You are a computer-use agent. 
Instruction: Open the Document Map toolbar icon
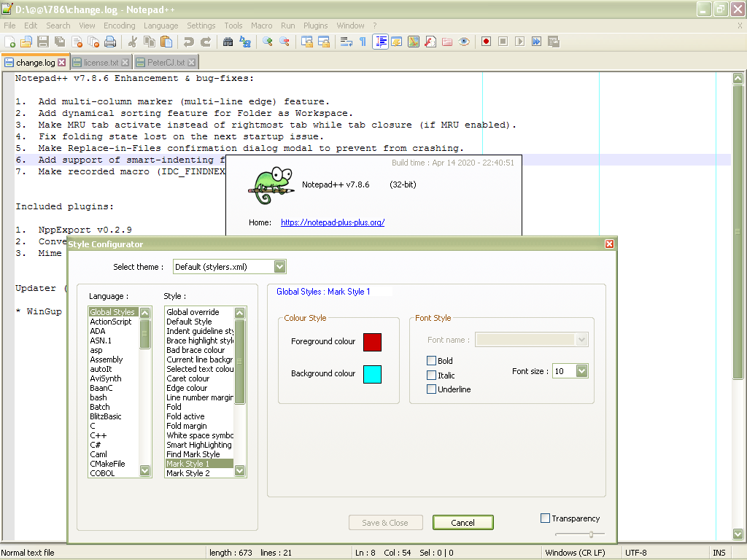click(414, 42)
